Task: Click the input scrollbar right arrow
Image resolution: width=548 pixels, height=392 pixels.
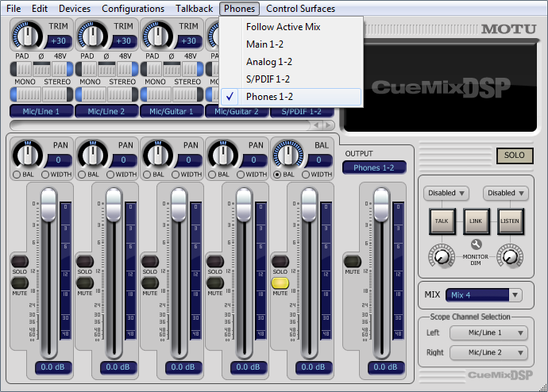Action: click(328, 125)
